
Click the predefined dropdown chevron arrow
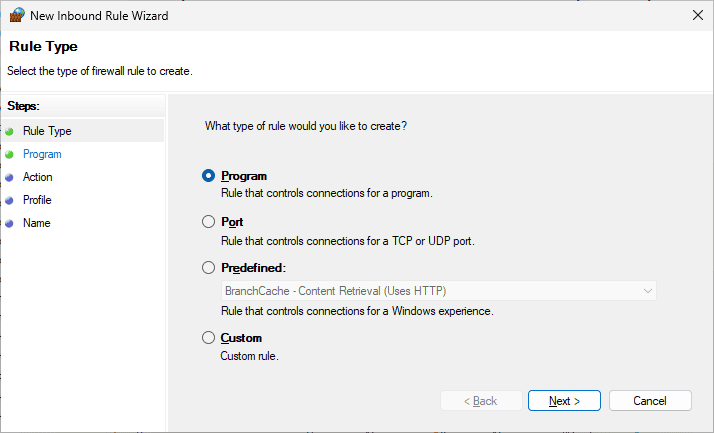coord(646,291)
